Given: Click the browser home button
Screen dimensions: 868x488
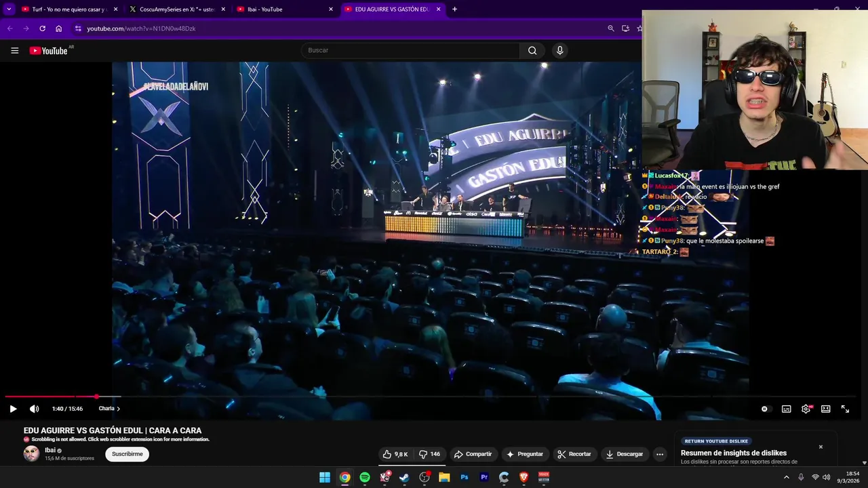Looking at the screenshot, I should point(58,28).
